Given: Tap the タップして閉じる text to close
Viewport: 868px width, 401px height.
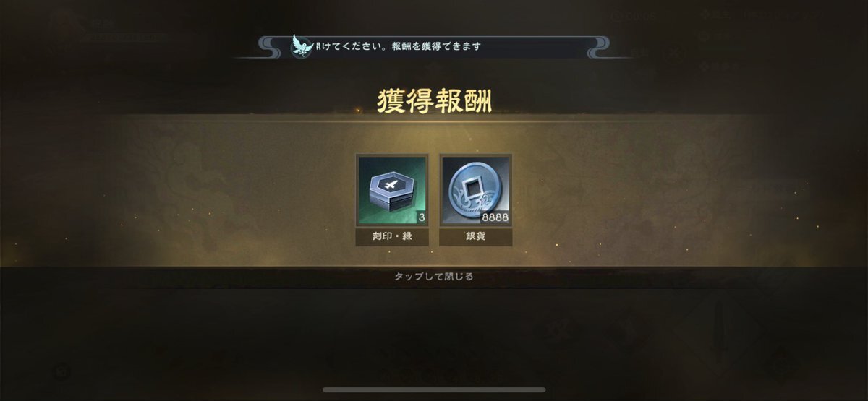Looking at the screenshot, I should 434,276.
